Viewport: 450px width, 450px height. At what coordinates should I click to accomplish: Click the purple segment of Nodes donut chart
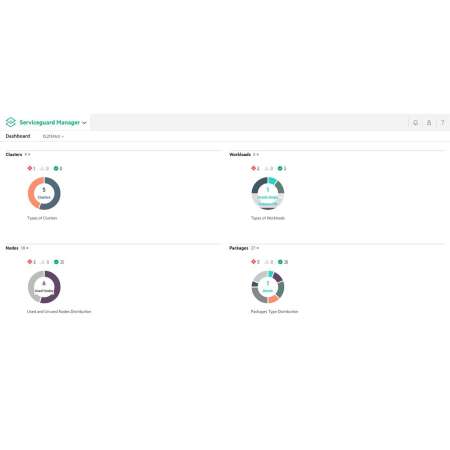tap(57, 287)
